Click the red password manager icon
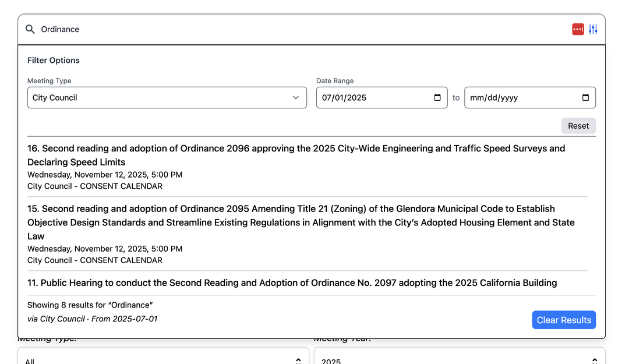 (578, 29)
